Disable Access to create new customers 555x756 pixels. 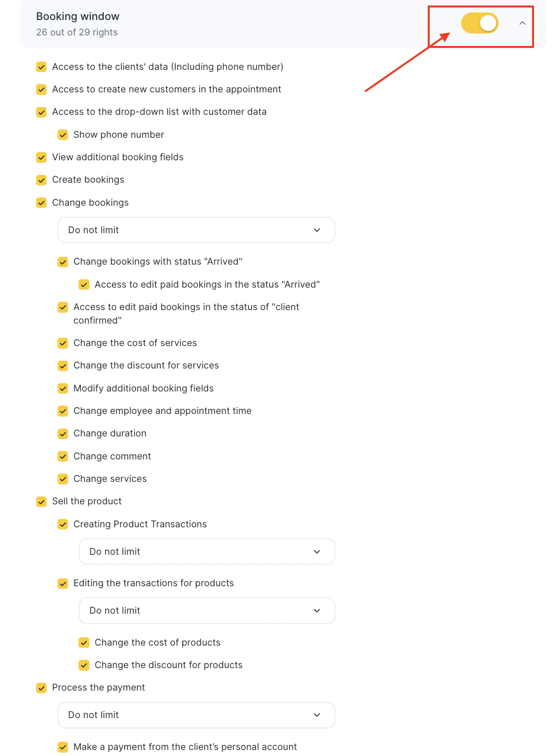click(41, 89)
